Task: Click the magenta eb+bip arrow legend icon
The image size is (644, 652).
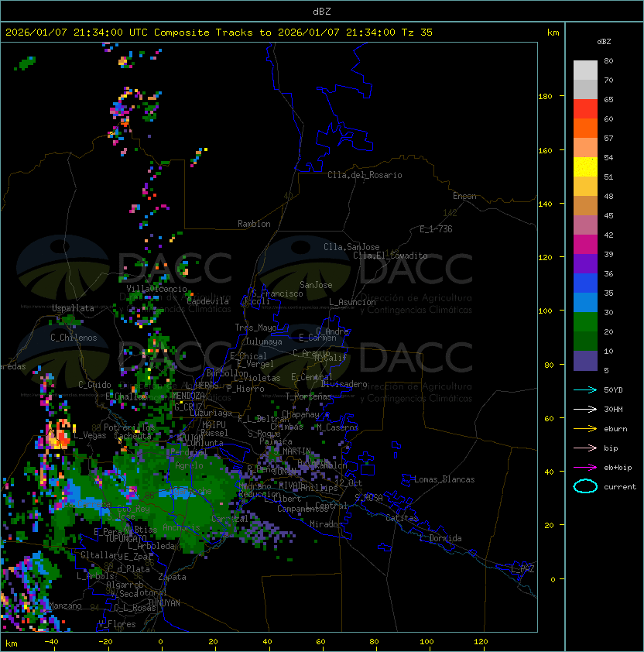Action: [585, 468]
